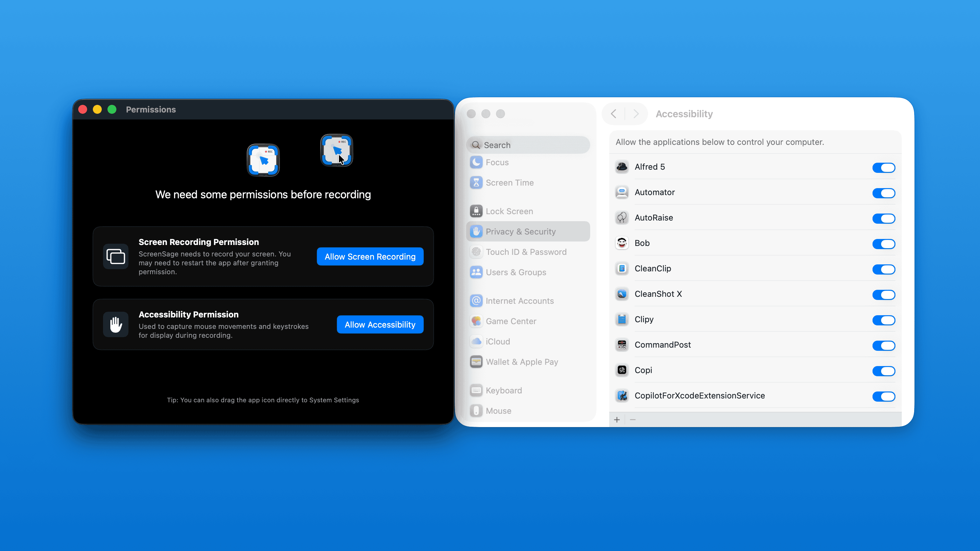The image size is (980, 551).
Task: Click the CleanShot X app icon
Action: coord(622,294)
